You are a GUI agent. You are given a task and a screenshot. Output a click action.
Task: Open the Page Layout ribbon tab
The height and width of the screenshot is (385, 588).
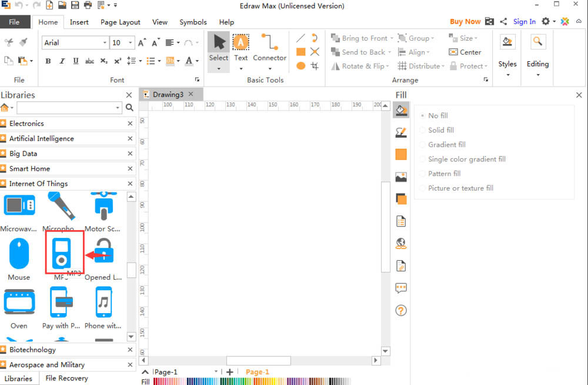point(120,22)
